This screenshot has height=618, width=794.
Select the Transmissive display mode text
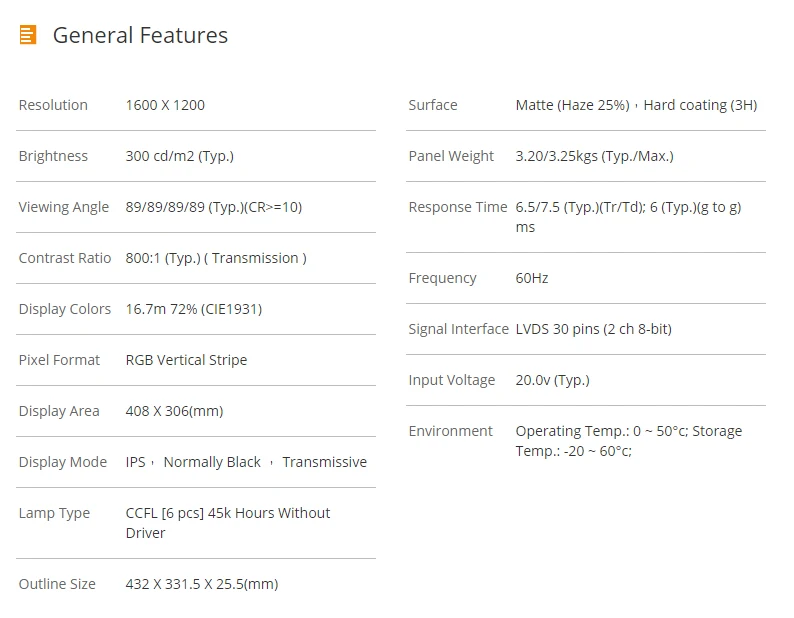tap(324, 462)
